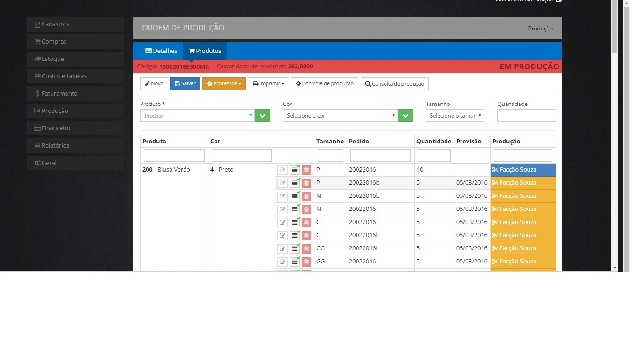
Task: Open the Estoque sidebar menu
Action: (x=76, y=59)
